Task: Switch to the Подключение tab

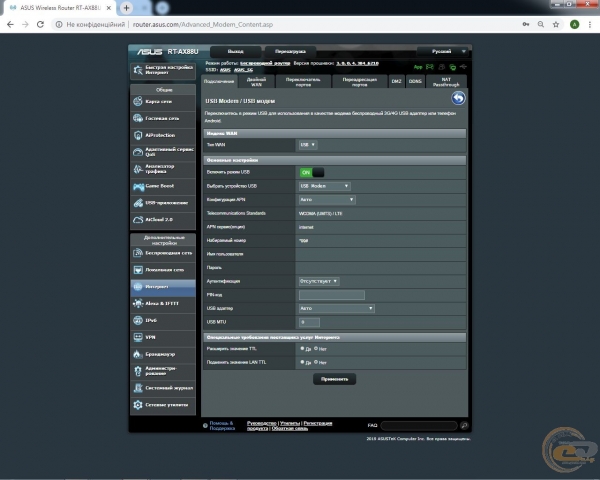Action: pyautogui.click(x=219, y=81)
